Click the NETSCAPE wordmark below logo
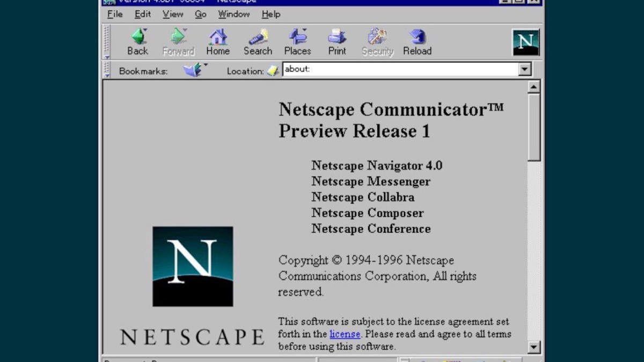644x362 pixels. (192, 337)
